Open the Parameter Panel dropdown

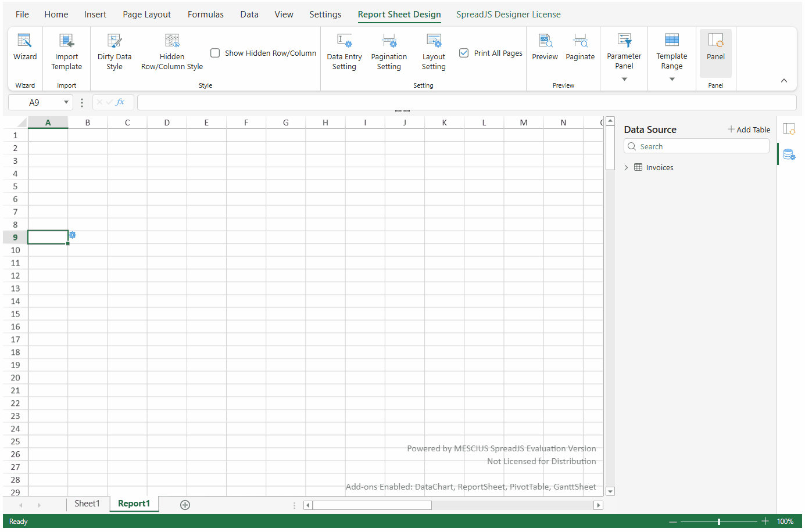tap(624, 80)
